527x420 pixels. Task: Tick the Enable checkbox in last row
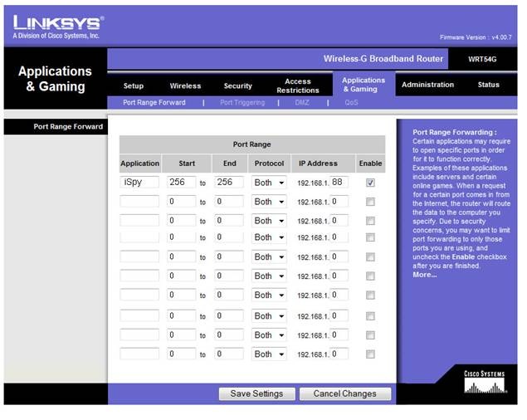point(370,354)
